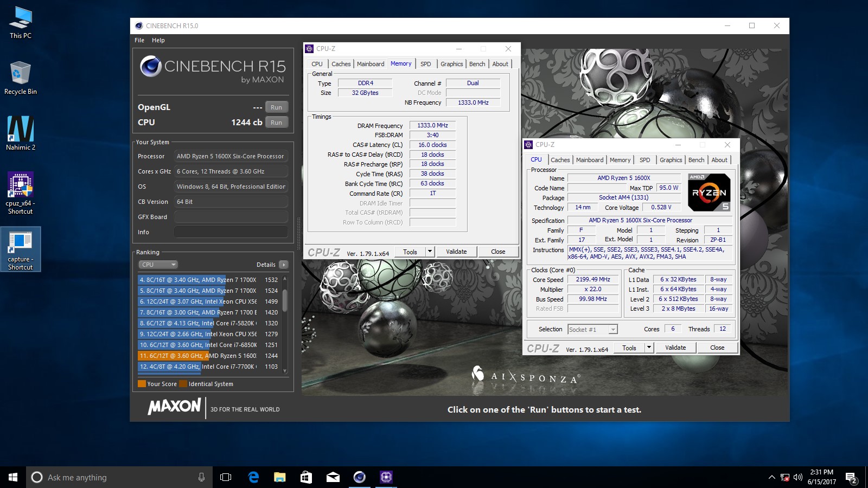
Task: Open the Socket #1 selection dropdown
Action: 592,329
